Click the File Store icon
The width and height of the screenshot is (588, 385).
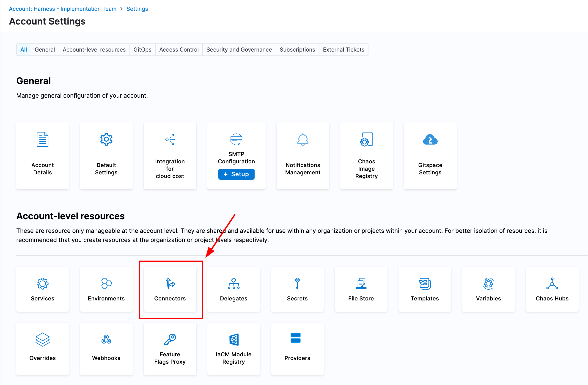click(x=361, y=283)
